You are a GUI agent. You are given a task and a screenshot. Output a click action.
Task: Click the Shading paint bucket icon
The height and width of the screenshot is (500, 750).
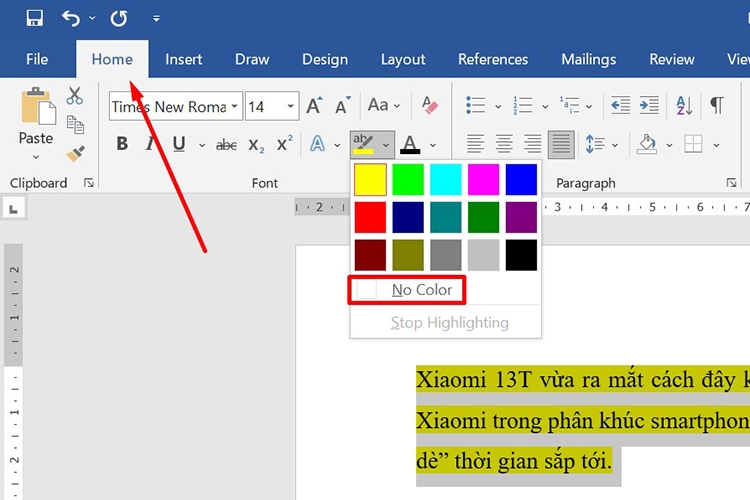pos(647,144)
